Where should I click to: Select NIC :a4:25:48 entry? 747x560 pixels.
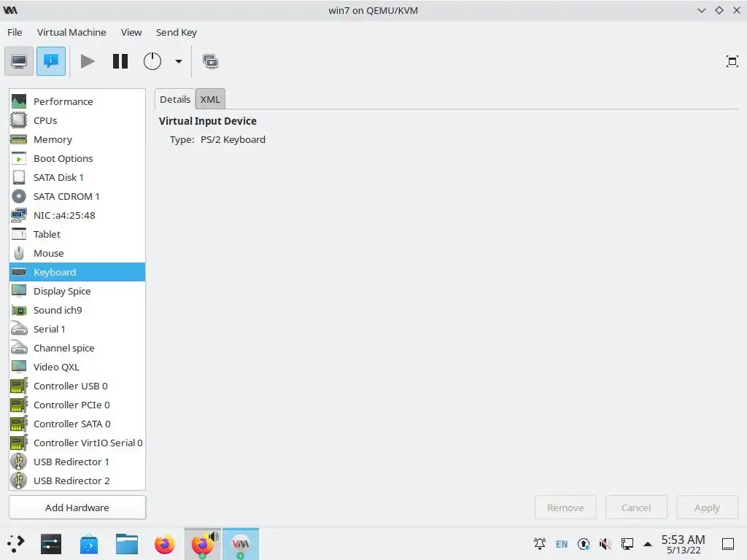coord(77,215)
